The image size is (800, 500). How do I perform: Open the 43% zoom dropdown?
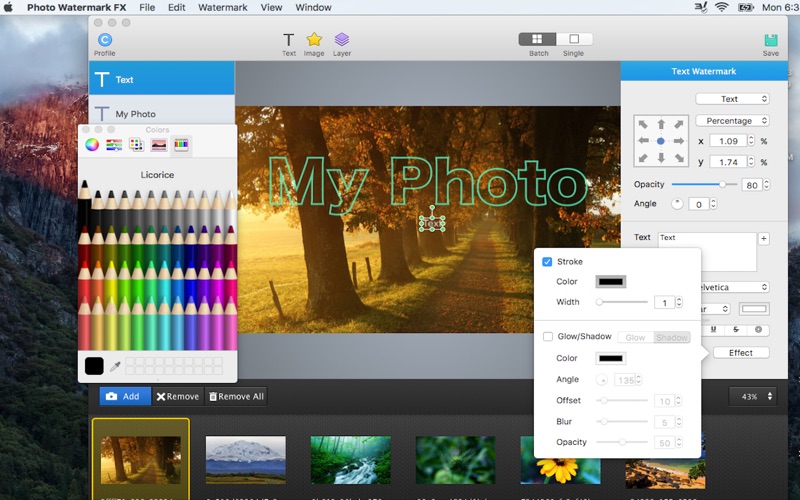pos(753,396)
